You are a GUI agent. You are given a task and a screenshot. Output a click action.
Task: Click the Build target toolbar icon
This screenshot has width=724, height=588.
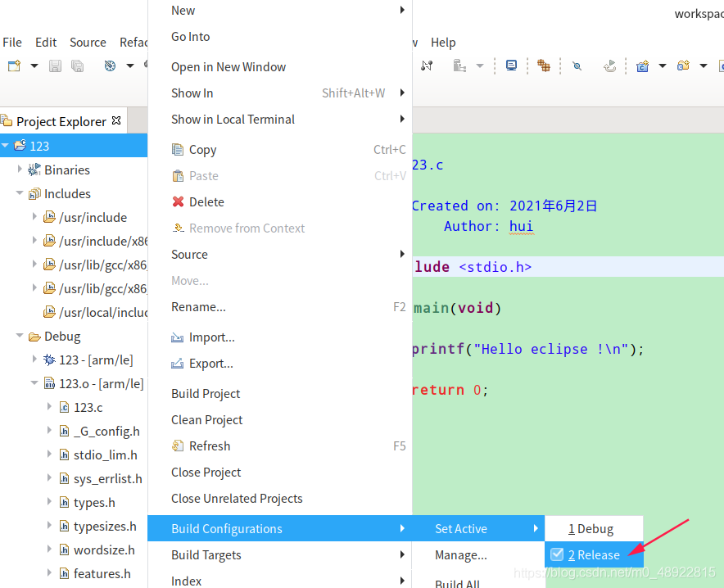pyautogui.click(x=110, y=66)
